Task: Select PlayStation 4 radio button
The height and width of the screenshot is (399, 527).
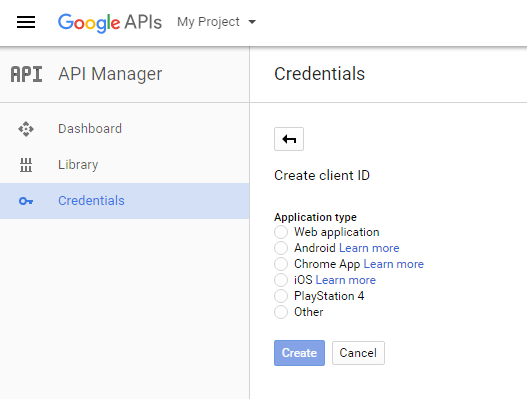Action: coord(281,296)
